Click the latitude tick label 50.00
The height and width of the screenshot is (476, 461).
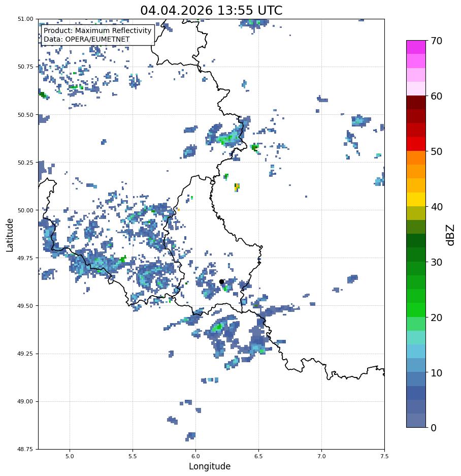[25, 210]
